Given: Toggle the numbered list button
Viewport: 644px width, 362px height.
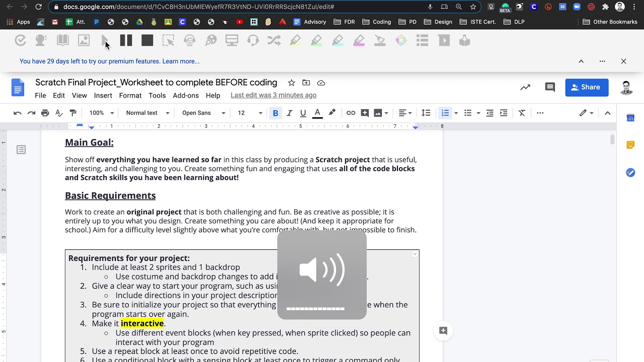Looking at the screenshot, I should coord(445,113).
